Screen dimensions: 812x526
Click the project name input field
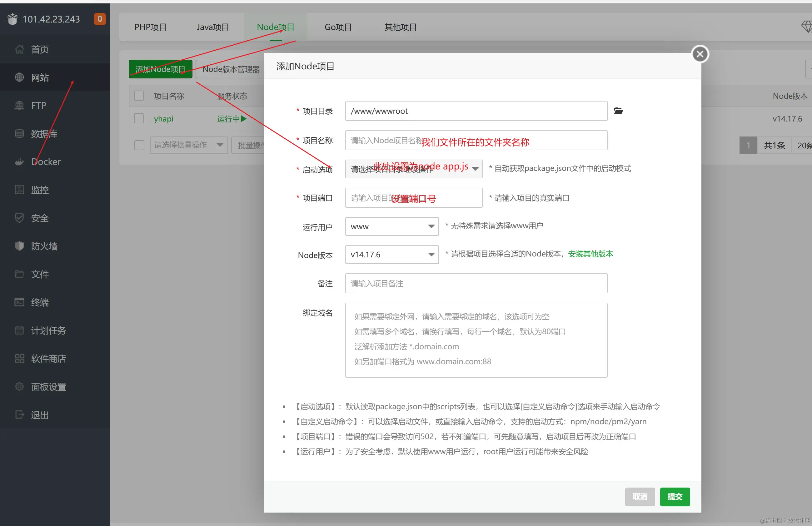(x=476, y=140)
